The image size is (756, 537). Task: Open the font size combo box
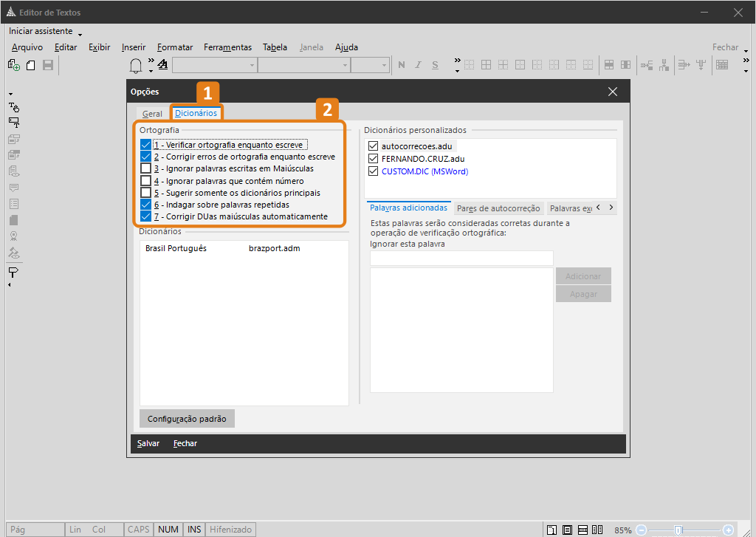point(370,65)
